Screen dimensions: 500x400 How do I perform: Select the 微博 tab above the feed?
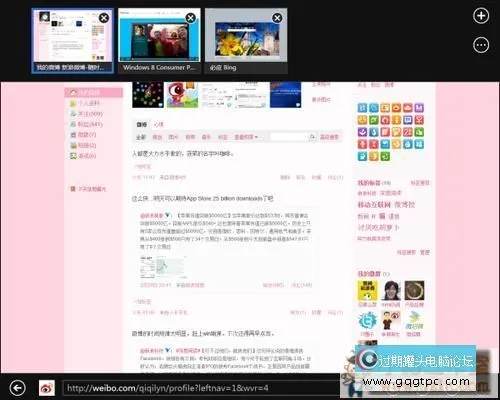(141, 124)
